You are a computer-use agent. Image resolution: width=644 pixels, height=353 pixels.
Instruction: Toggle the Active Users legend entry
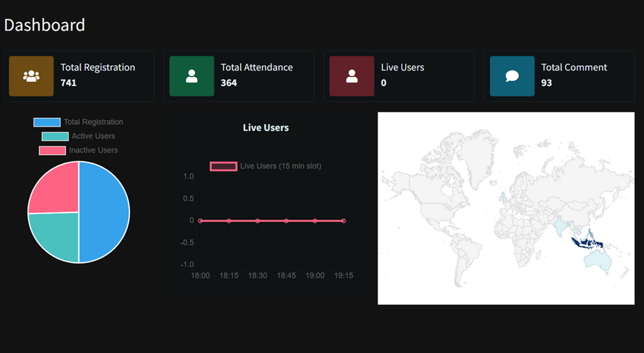tap(93, 136)
